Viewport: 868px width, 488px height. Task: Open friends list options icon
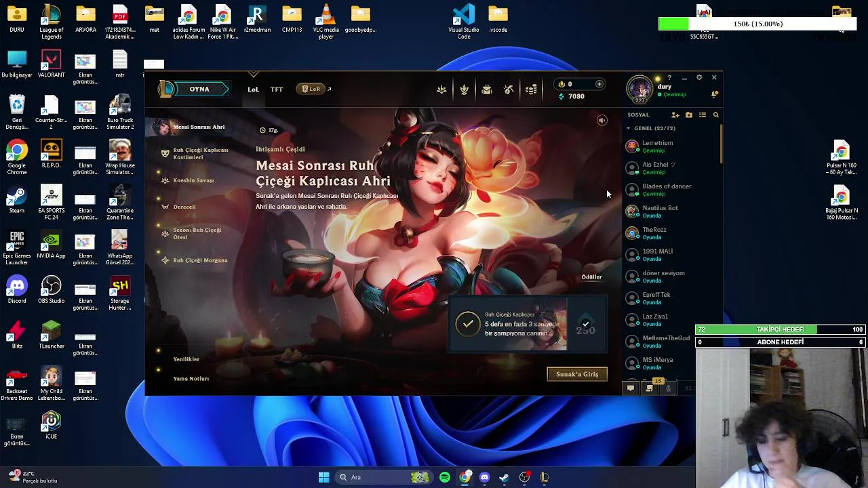pos(703,115)
